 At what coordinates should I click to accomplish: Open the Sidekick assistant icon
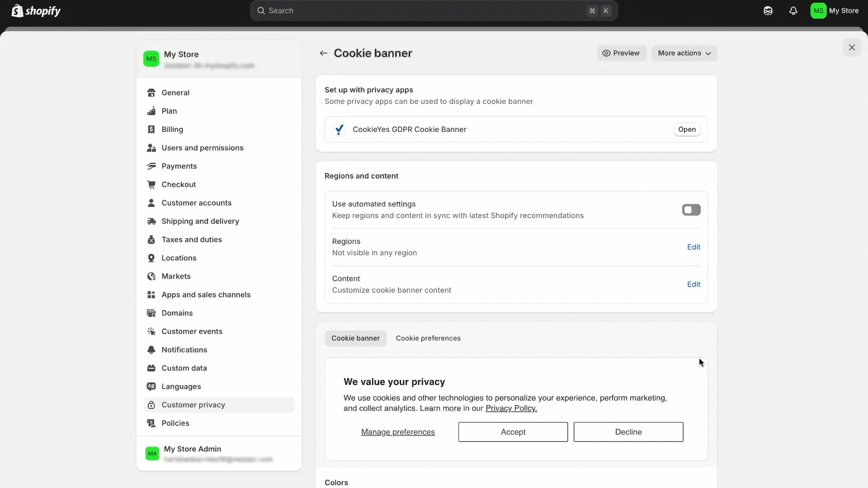click(768, 11)
